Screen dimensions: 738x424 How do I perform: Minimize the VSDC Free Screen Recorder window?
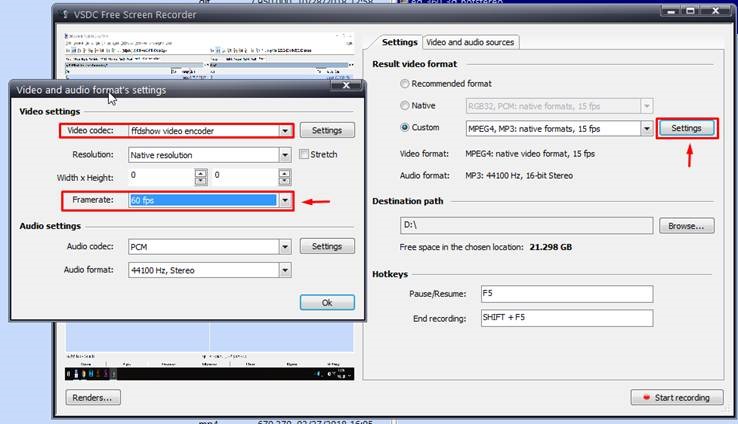(x=671, y=10)
